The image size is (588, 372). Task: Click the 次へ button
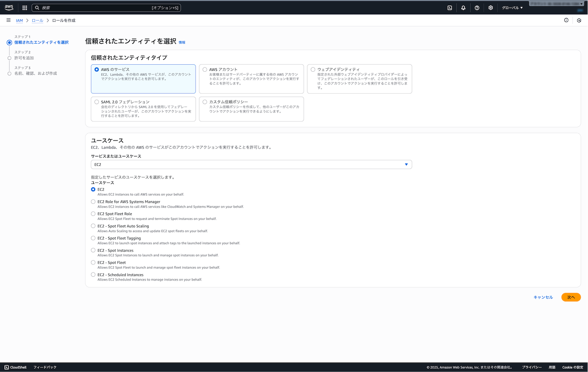(571, 298)
